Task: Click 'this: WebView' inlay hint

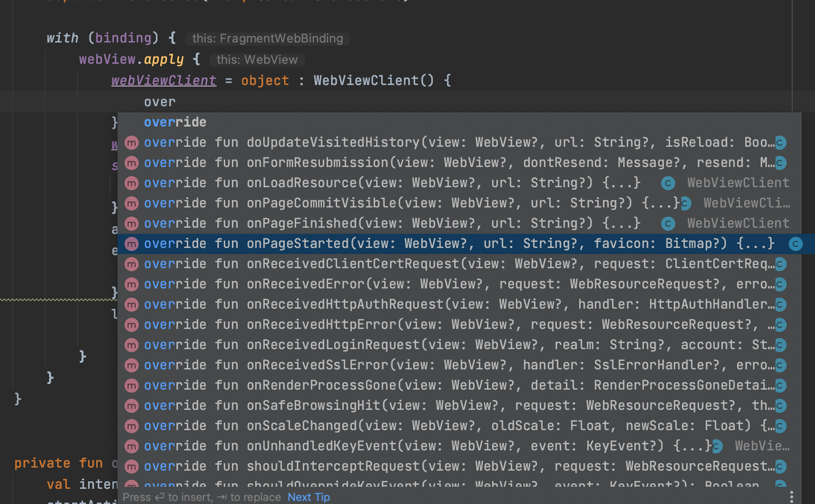Action: pos(257,60)
